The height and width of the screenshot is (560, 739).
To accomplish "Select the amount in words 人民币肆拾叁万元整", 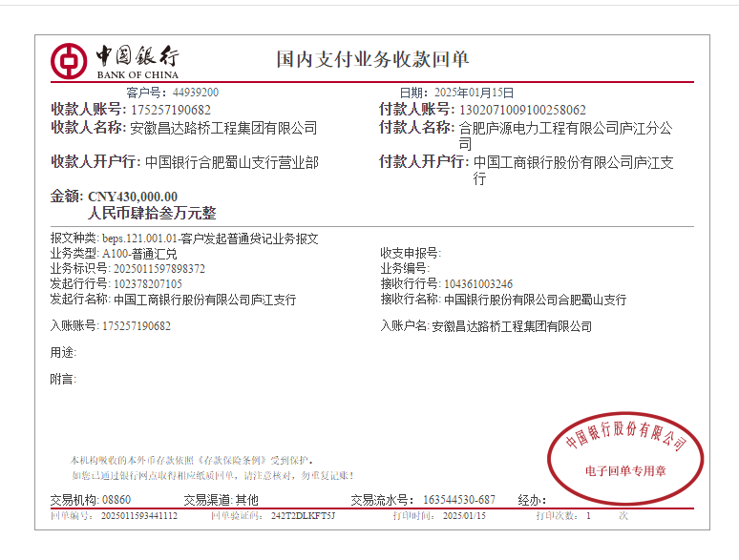I will tap(152, 214).
